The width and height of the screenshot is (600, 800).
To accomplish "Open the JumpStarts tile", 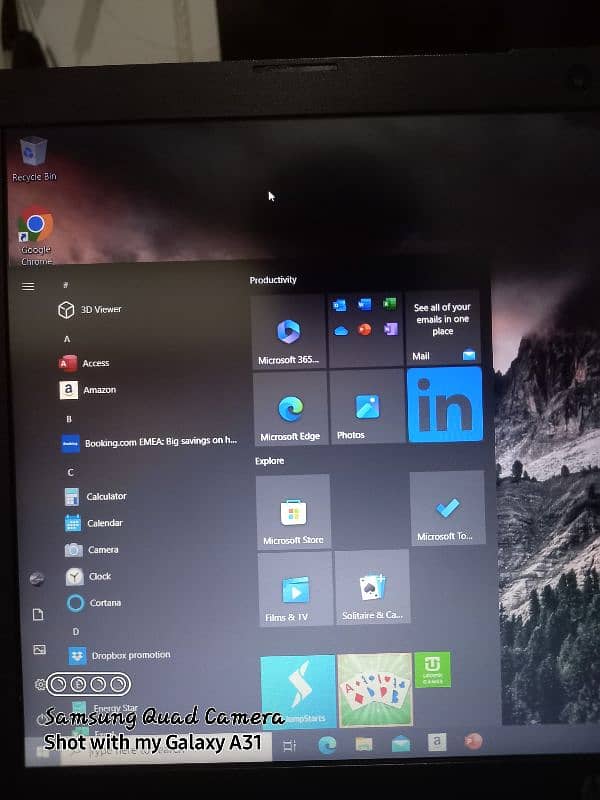I will click(298, 691).
